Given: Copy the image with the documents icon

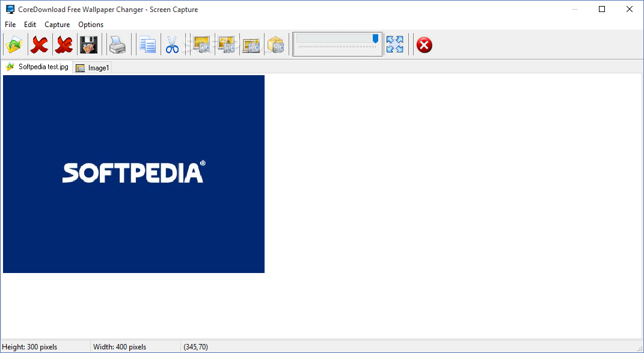Looking at the screenshot, I should click(147, 45).
